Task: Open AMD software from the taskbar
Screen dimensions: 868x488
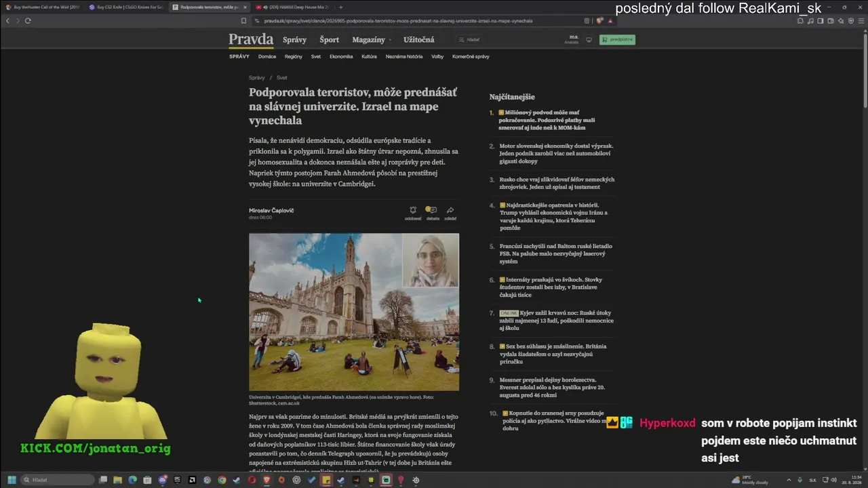Action: pos(193,480)
